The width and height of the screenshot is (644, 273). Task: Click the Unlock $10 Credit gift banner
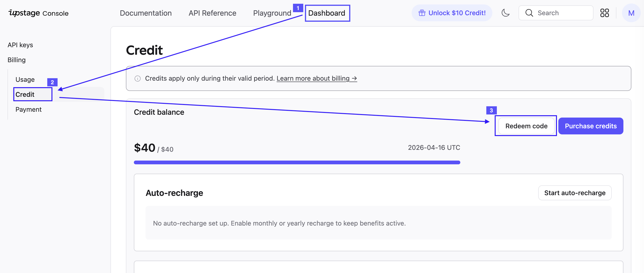(x=452, y=13)
